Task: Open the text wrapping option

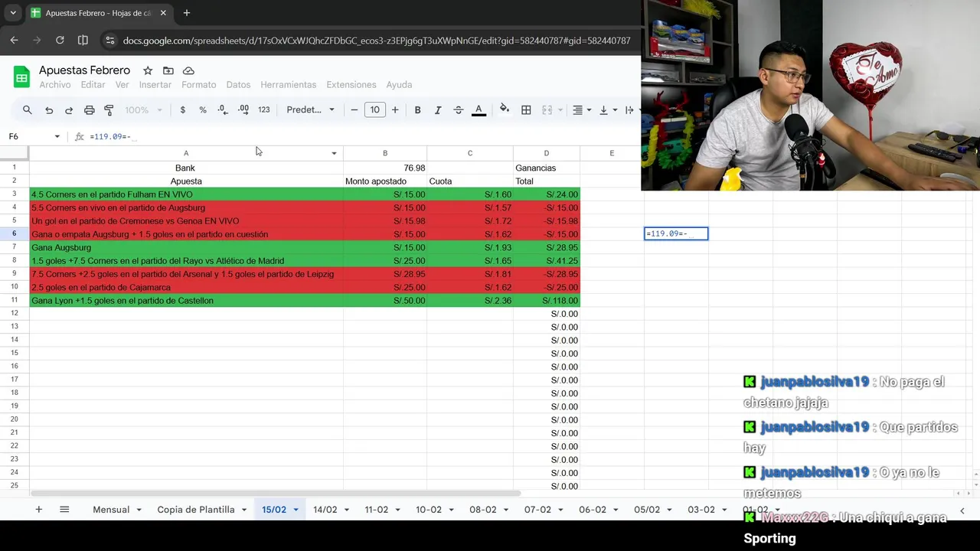Action: (629, 110)
